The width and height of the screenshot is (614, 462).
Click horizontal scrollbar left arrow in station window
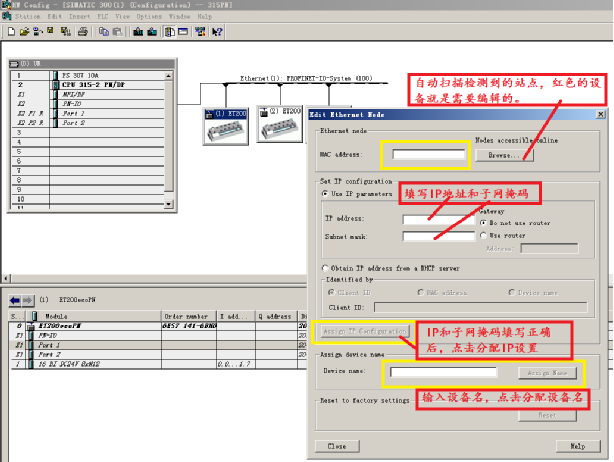(x=6, y=278)
